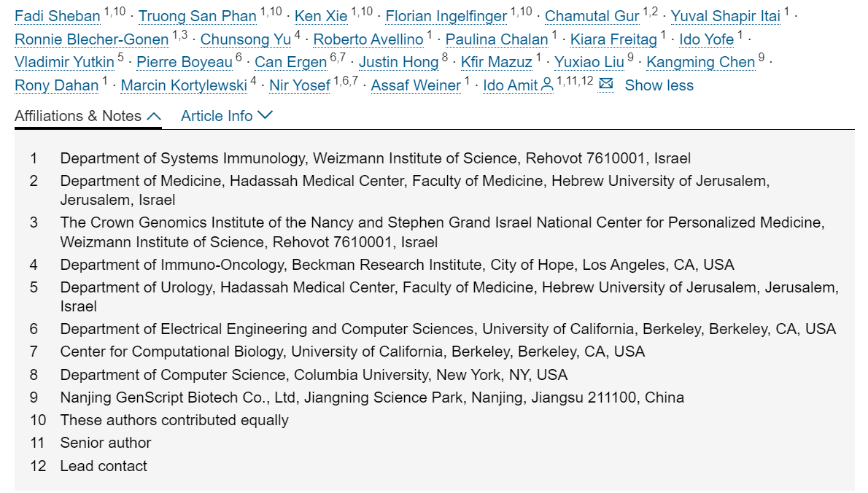The image size is (868, 493).
Task: Select the Affiliations & Notes tab
Action: pos(78,116)
